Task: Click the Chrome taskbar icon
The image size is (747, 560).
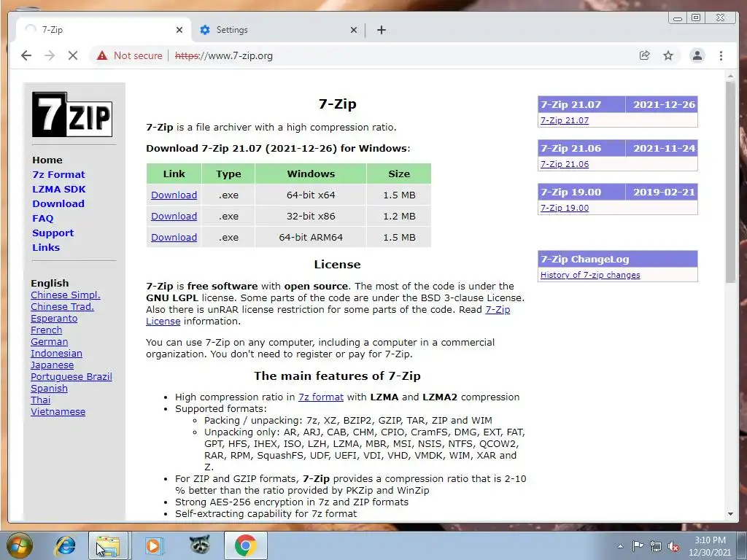Action: (x=245, y=545)
